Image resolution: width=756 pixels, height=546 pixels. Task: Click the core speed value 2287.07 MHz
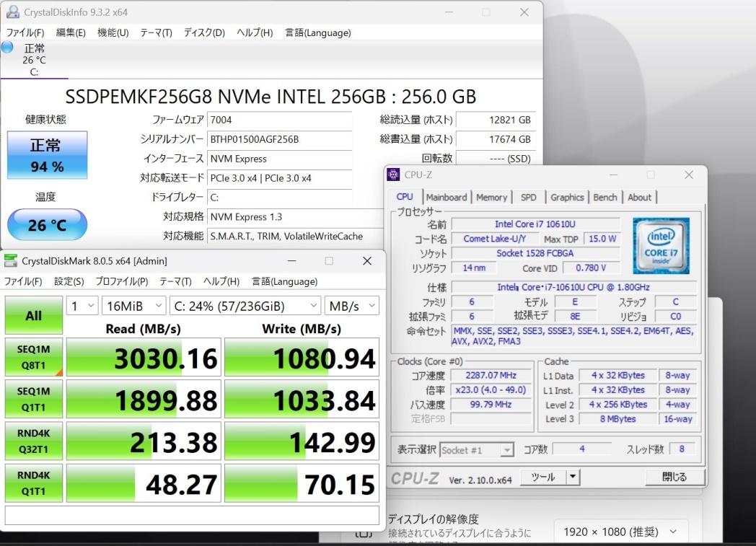point(491,375)
